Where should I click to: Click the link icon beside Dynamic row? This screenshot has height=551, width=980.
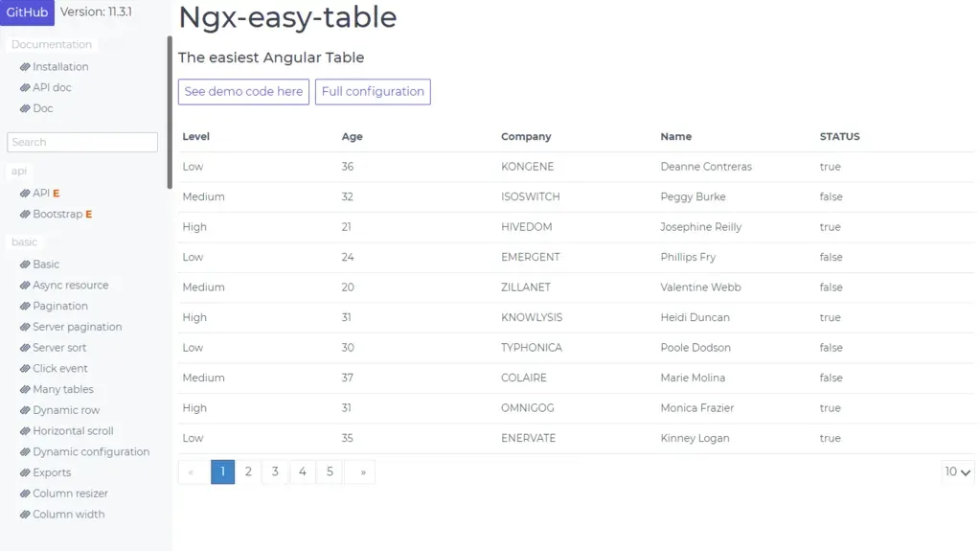click(x=25, y=410)
